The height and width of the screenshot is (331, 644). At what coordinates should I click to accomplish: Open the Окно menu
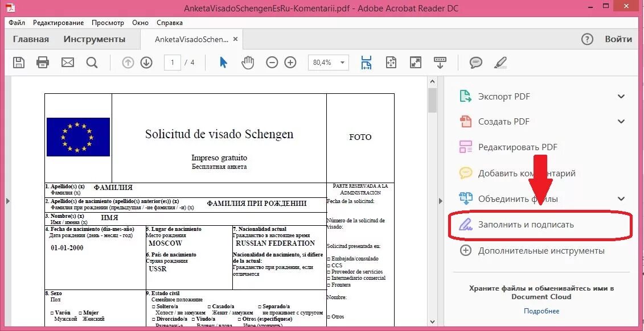point(141,23)
